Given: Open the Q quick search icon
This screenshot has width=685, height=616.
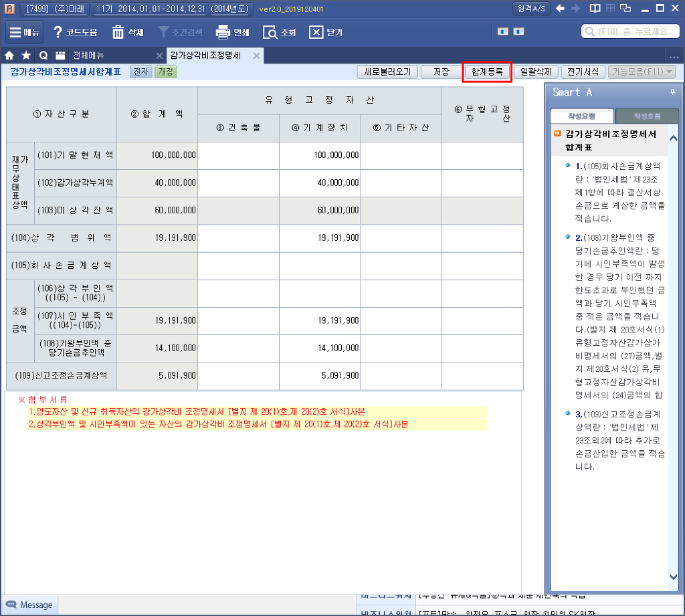Looking at the screenshot, I should (x=43, y=56).
